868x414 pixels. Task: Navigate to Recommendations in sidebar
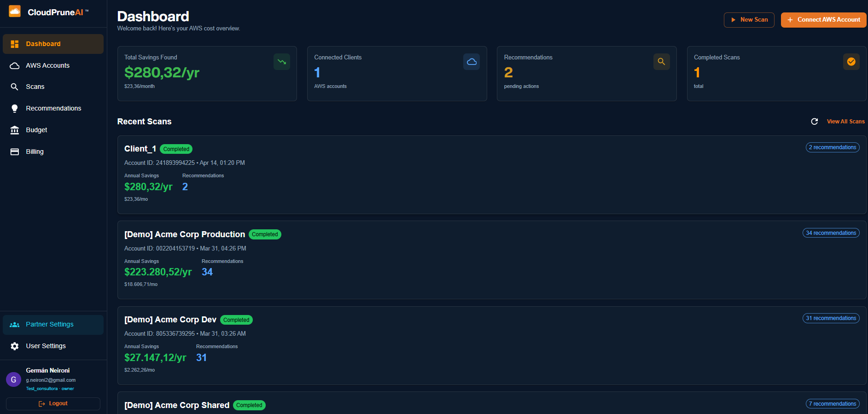point(53,108)
